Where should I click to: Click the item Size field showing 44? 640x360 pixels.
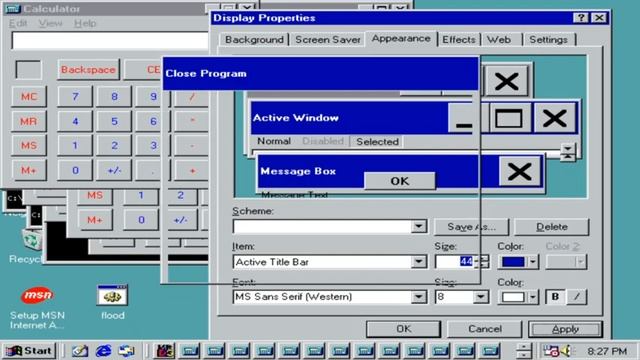point(455,262)
